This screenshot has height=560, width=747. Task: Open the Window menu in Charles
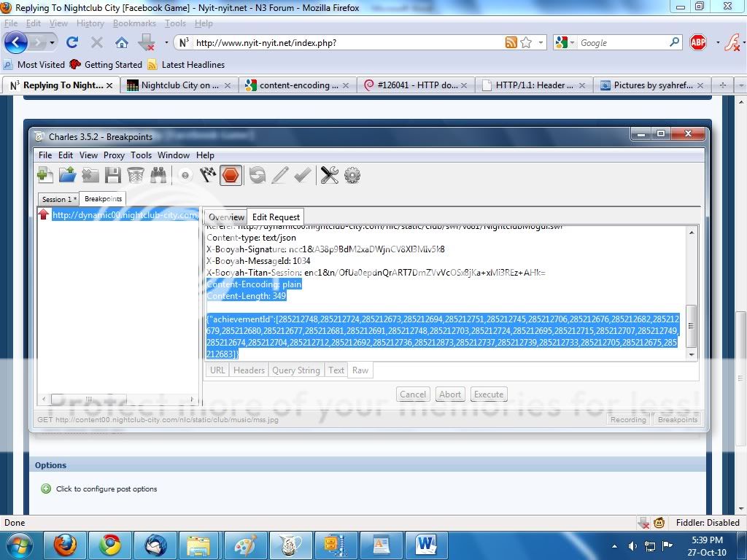click(174, 155)
